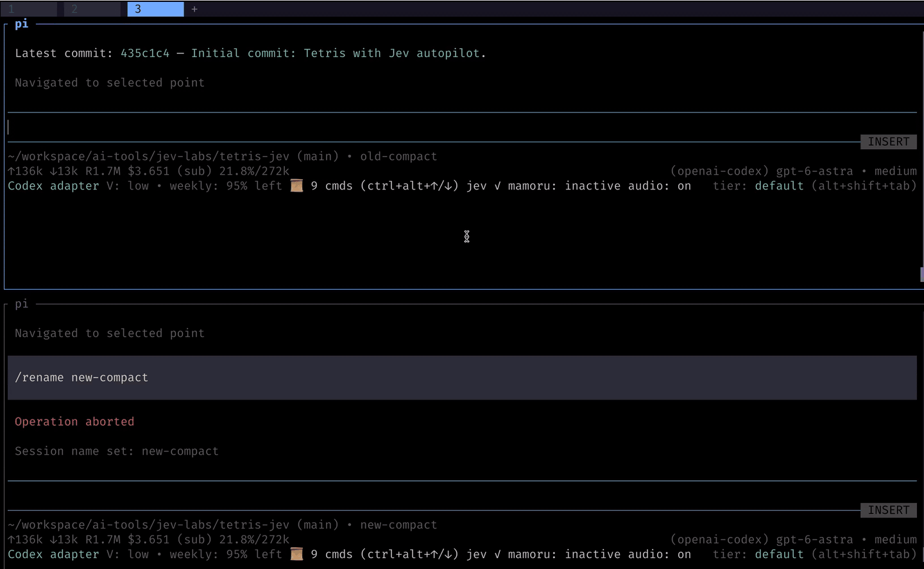This screenshot has width=924, height=569.
Task: Click 'pi' title of upper pane
Action: [22, 24]
